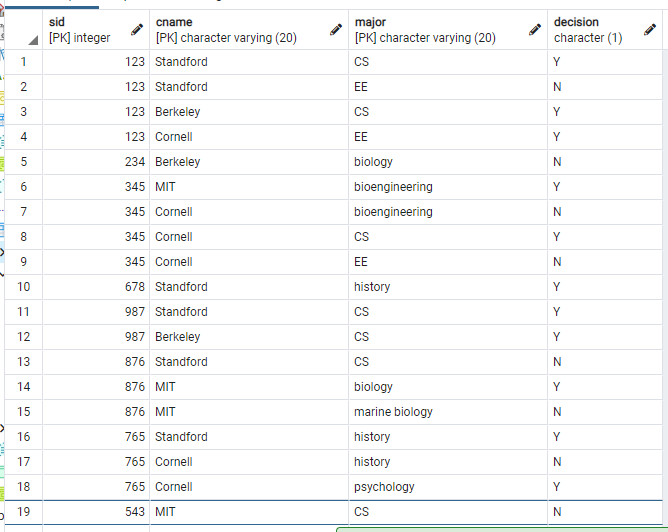Screen dimensions: 668x532
Task: Click the sid cell 543 in row 19
Action: (x=96, y=512)
